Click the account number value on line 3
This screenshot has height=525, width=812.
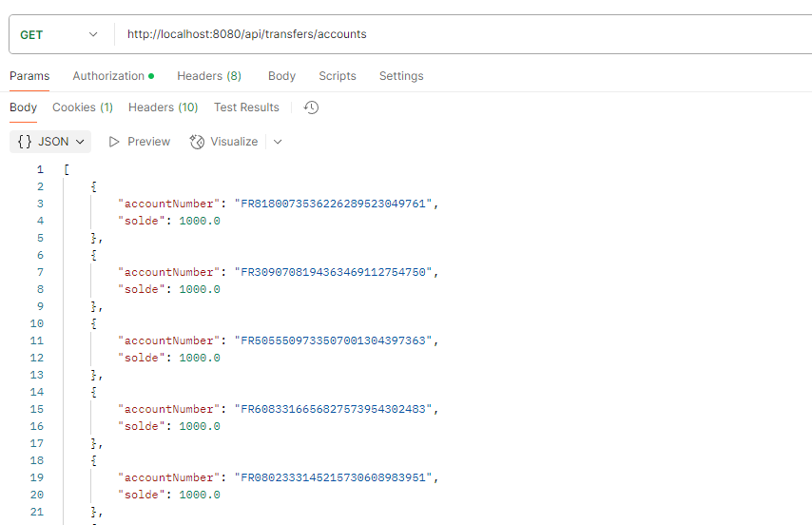pyautogui.click(x=335, y=204)
